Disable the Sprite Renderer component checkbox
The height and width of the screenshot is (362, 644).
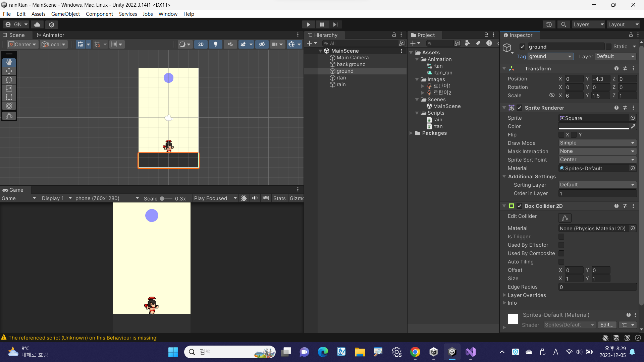click(x=519, y=108)
